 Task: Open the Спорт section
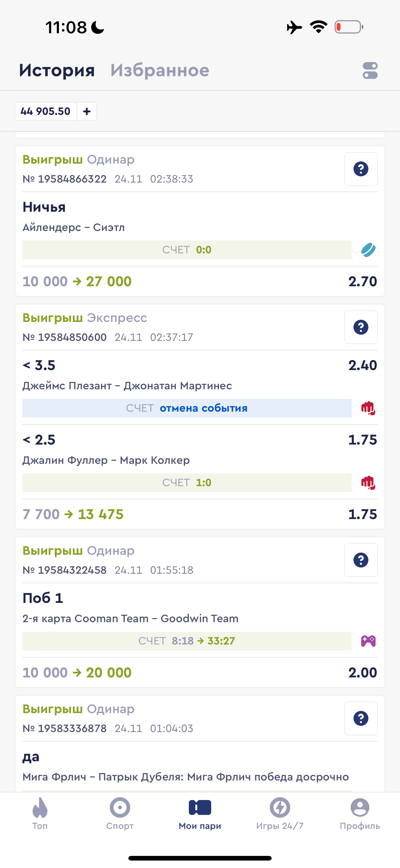click(x=120, y=813)
